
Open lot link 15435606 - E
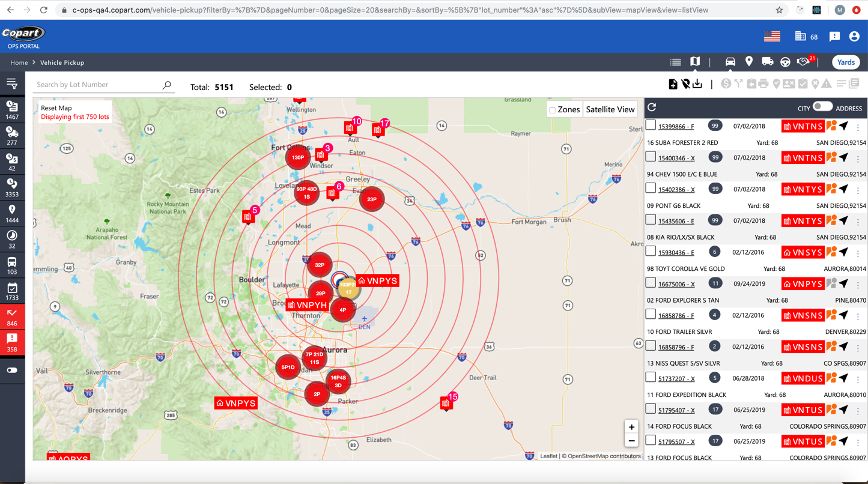point(676,221)
